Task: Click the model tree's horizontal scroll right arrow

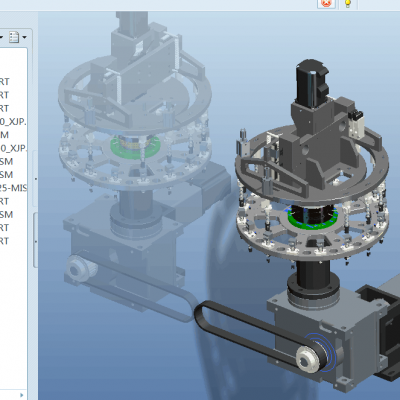Action: pos(22,395)
